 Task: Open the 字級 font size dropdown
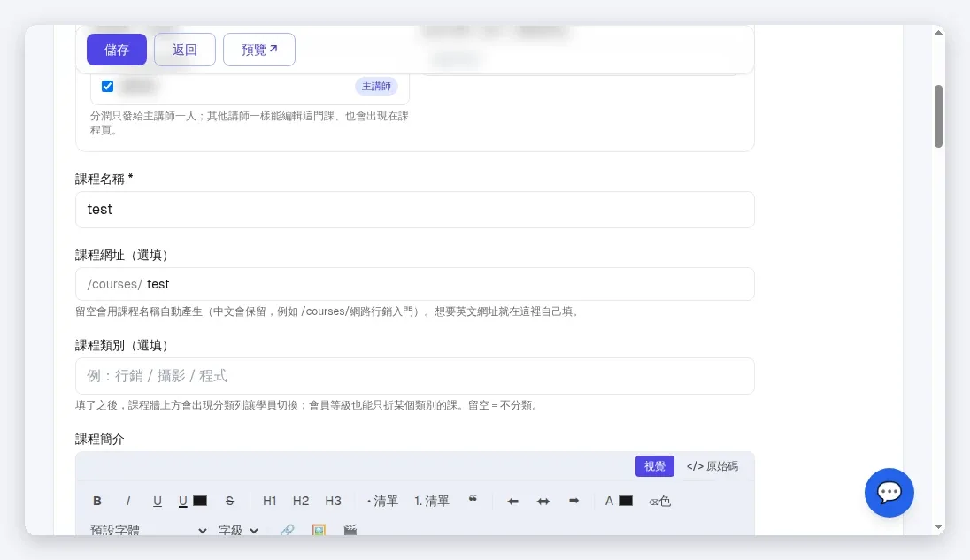[x=238, y=530]
